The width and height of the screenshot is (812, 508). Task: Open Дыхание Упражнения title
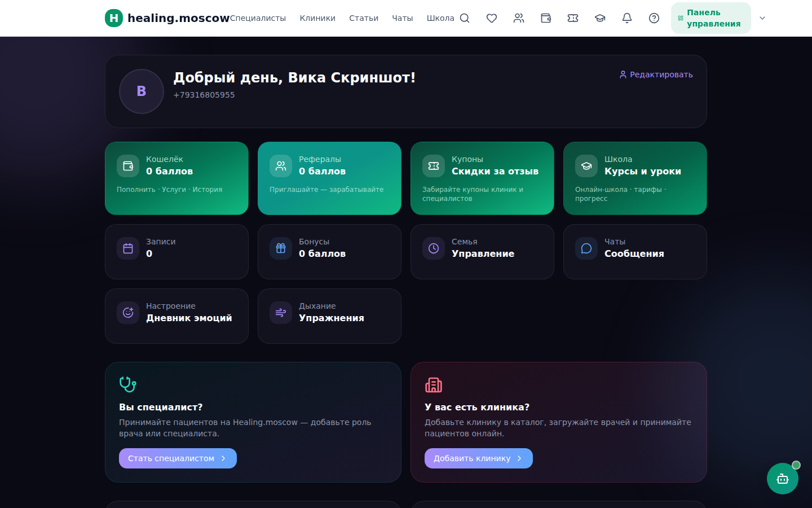(x=332, y=318)
